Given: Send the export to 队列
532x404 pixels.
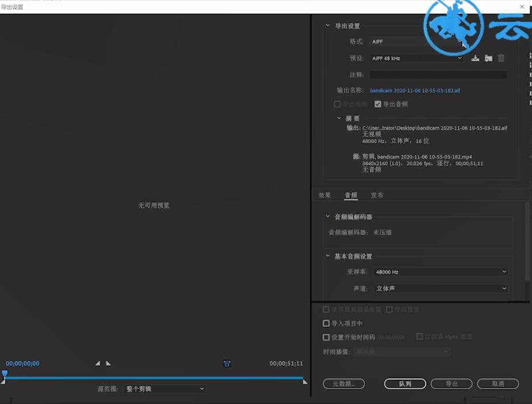Looking at the screenshot, I should tap(405, 384).
